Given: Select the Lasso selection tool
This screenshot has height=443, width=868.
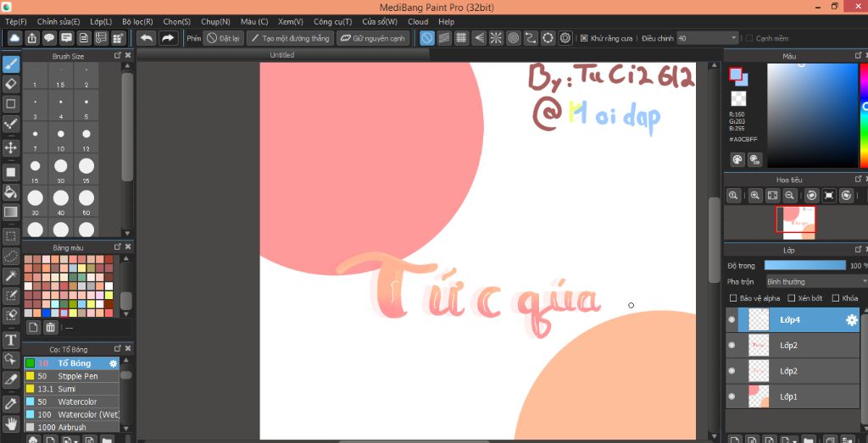Looking at the screenshot, I should tap(10, 256).
